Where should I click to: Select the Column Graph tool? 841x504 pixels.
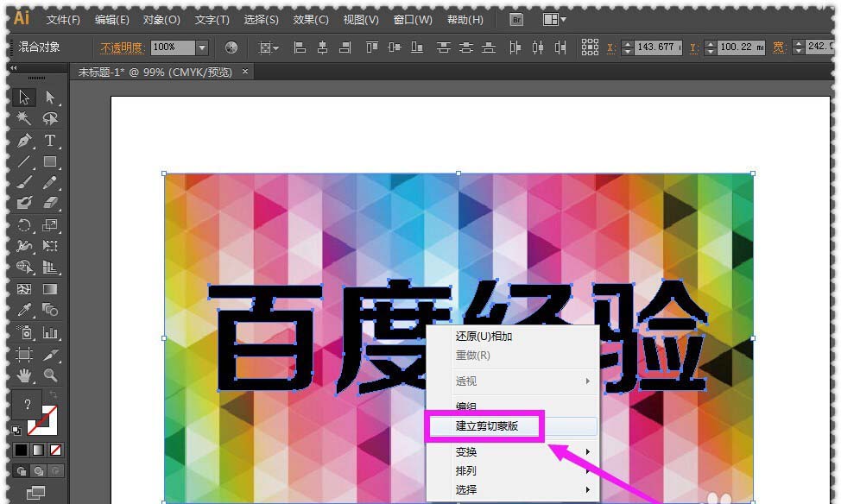(50, 333)
